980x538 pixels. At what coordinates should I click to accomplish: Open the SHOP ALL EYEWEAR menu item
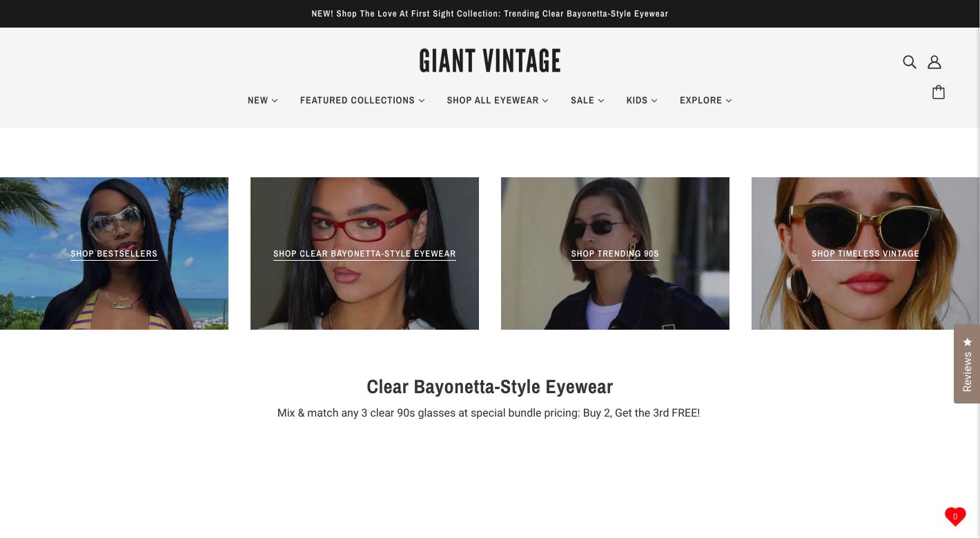(493, 101)
